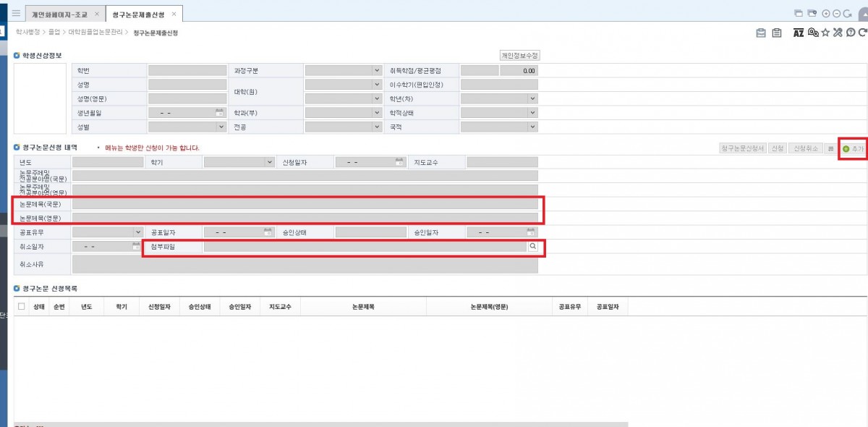Open the wrench tools settings icon
The image size is (868, 427).
(838, 33)
